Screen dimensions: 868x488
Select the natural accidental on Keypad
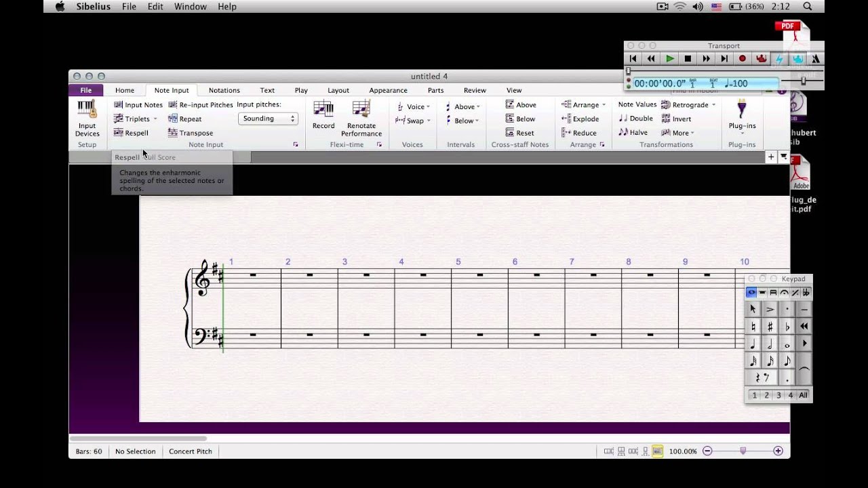tap(753, 326)
